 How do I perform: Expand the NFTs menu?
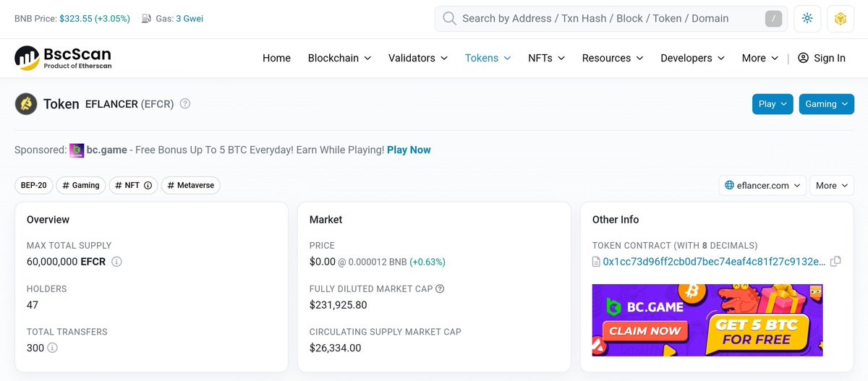point(546,58)
